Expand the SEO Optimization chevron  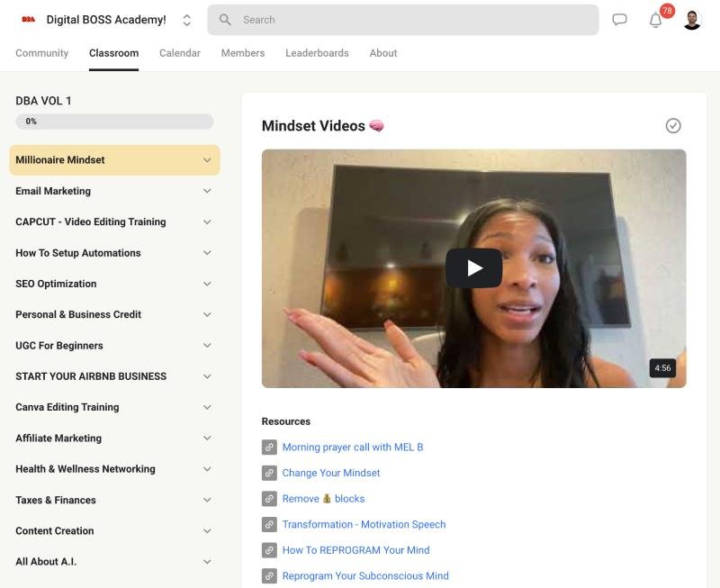(207, 284)
